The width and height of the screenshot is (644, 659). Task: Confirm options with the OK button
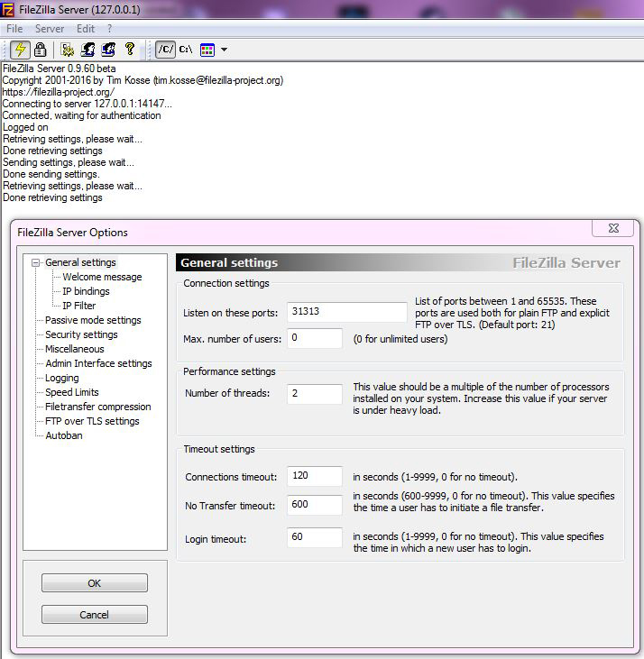click(x=95, y=583)
